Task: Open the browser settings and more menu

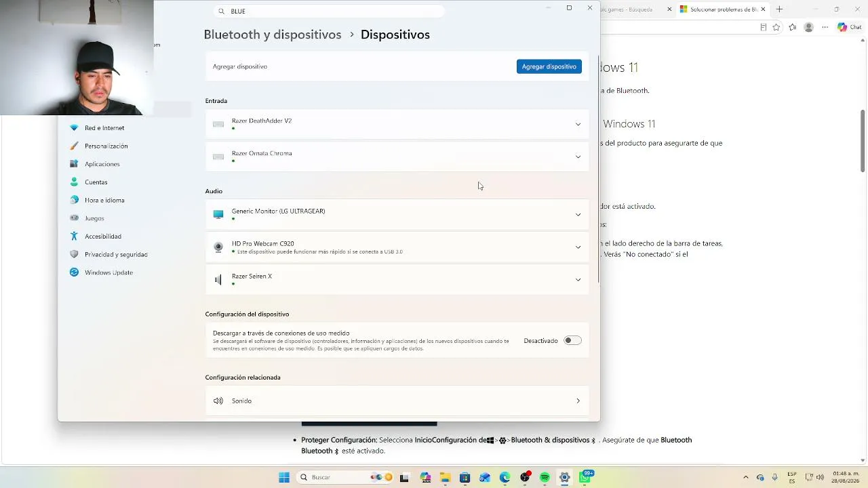Action: 825,27
